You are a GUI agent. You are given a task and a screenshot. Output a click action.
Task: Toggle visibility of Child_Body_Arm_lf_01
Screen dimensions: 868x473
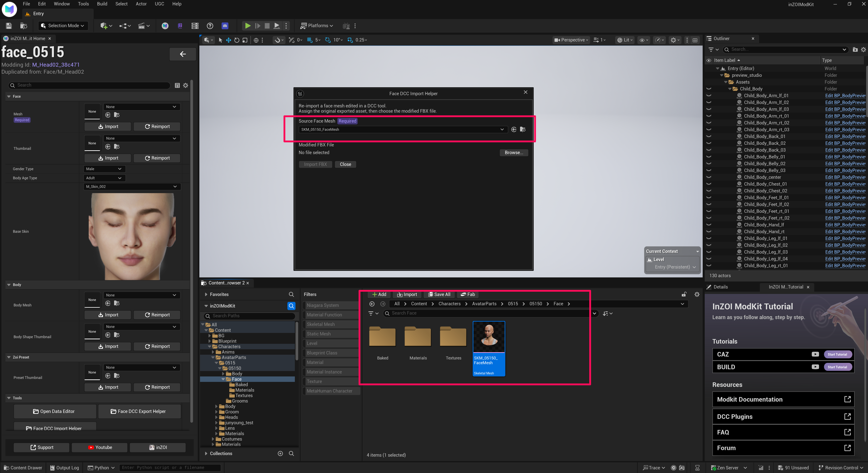tap(709, 96)
